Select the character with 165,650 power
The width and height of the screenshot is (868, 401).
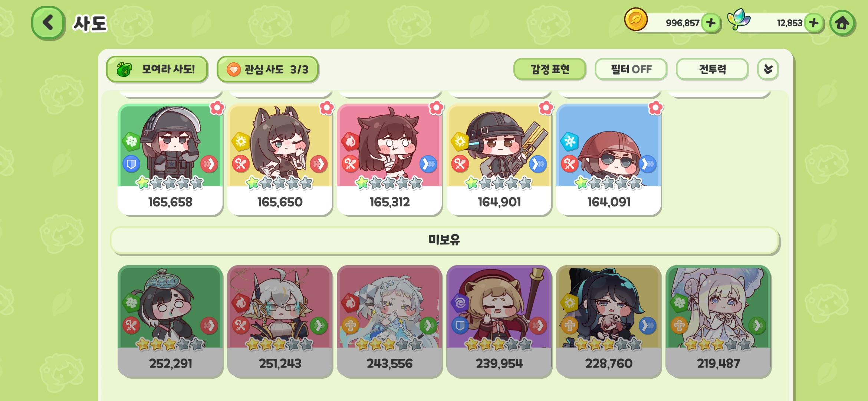(280, 160)
